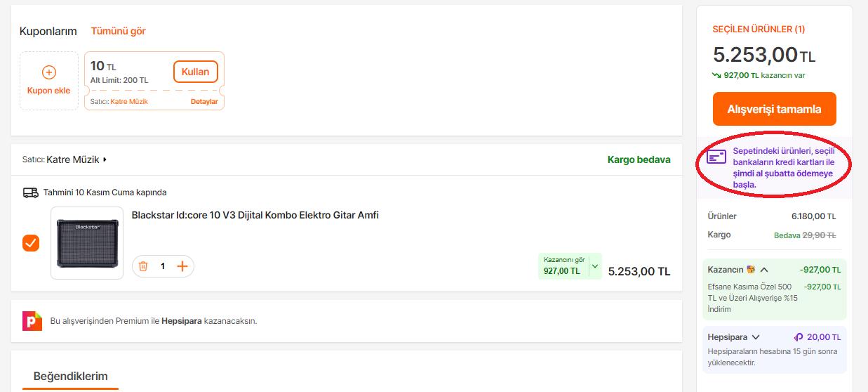Expand the Kazancını gör dropdown arrow
The width and height of the screenshot is (868, 392).
pos(595,266)
